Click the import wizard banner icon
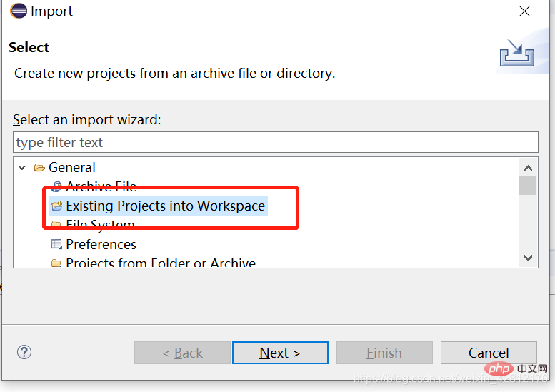The height and width of the screenshot is (392, 555). [517, 52]
